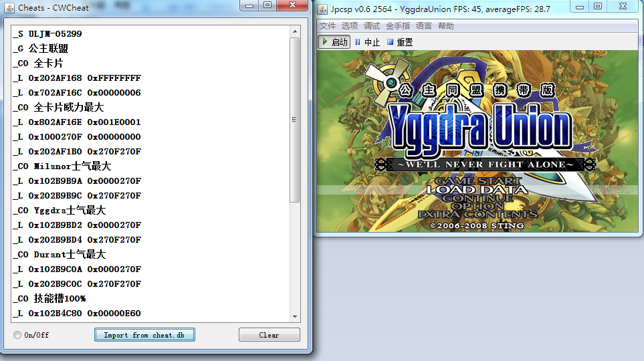The image size is (644, 361).
Task: Minimize the Jpcsp emulator window
Action: tap(580, 6)
